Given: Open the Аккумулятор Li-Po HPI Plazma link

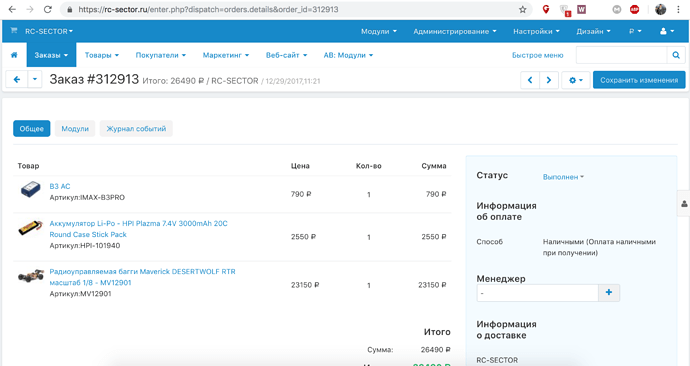Looking at the screenshot, I should [x=138, y=229].
